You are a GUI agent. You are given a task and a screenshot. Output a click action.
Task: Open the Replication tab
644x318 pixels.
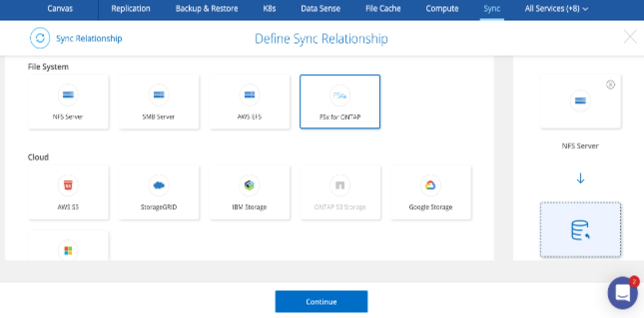130,8
